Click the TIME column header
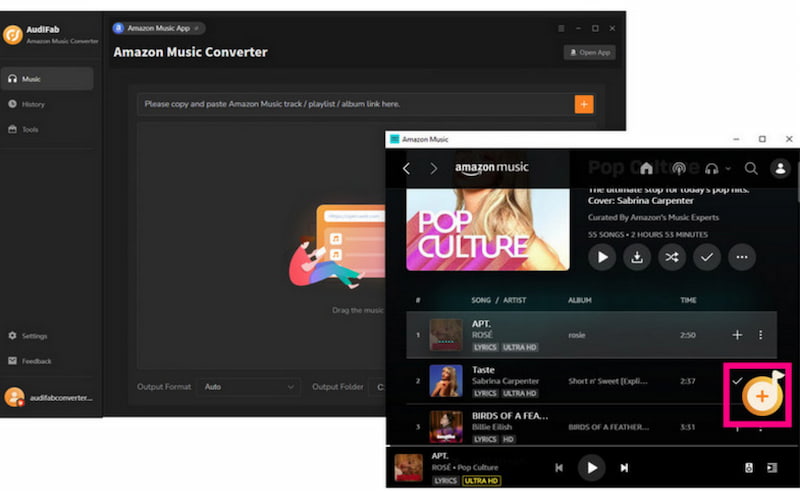Screen dimensions: 800x491 688,300
